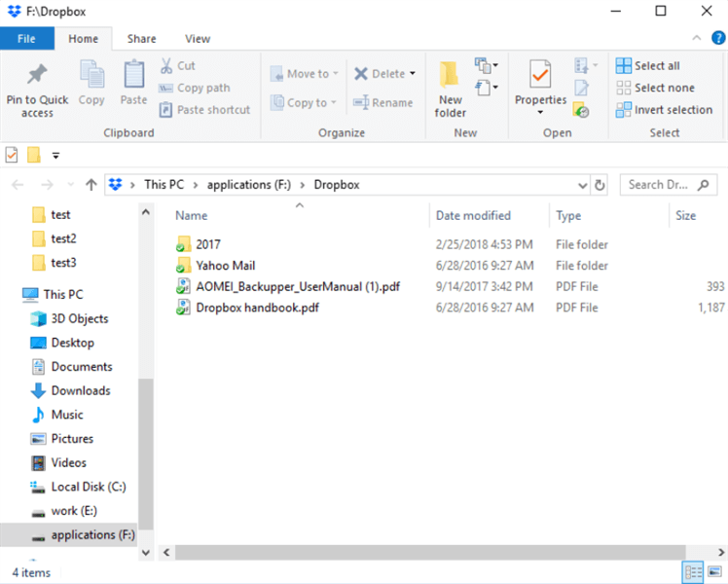Create a New folder from the ribbon
The image size is (728, 584).
(450, 90)
